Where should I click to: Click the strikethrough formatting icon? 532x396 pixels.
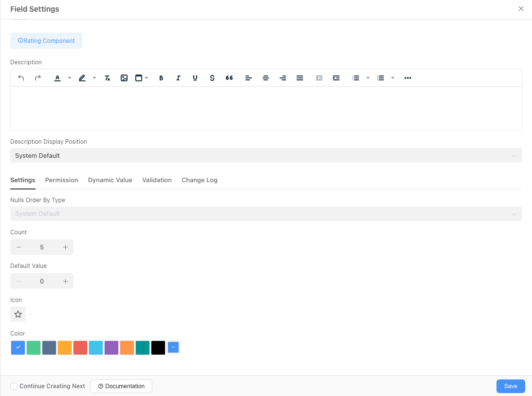pyautogui.click(x=212, y=78)
